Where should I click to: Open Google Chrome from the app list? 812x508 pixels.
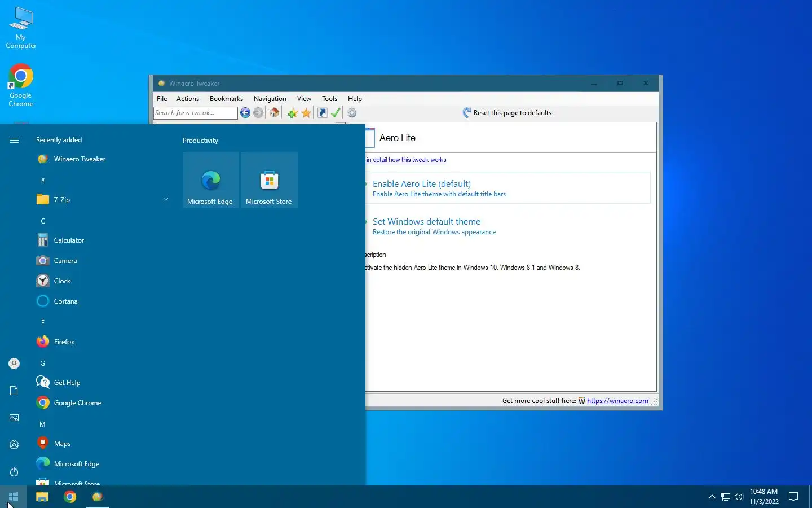click(101, 403)
